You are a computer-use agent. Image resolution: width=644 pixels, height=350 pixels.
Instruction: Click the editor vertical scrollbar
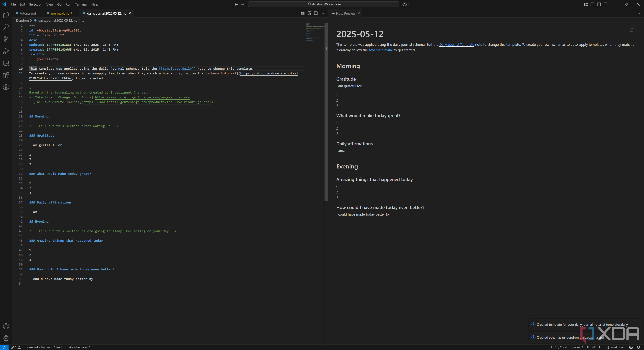coord(326,112)
